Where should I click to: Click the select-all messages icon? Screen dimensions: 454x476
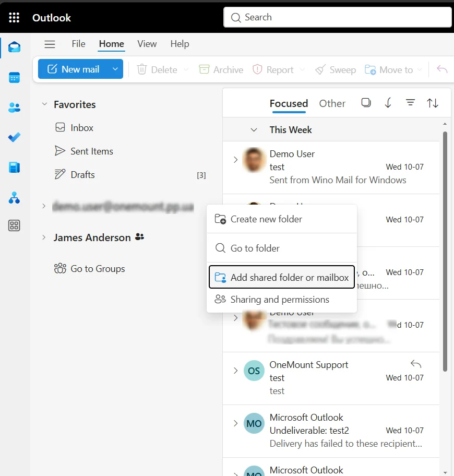(366, 103)
